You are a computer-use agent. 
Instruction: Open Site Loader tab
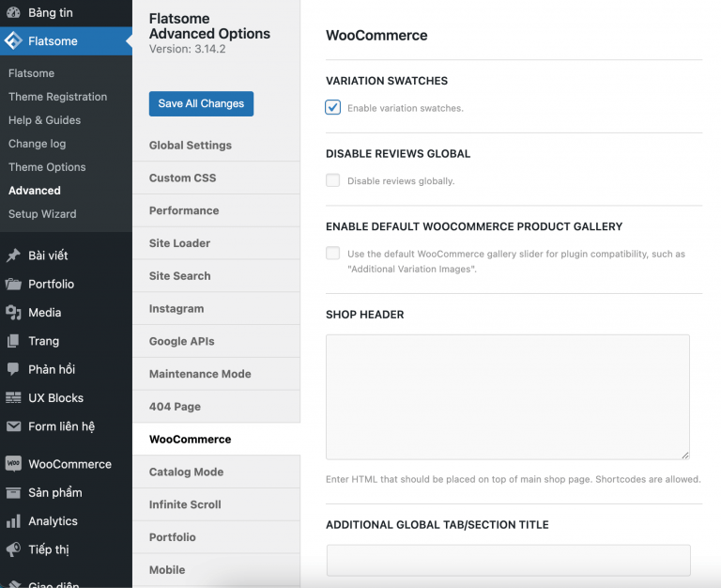pos(216,243)
